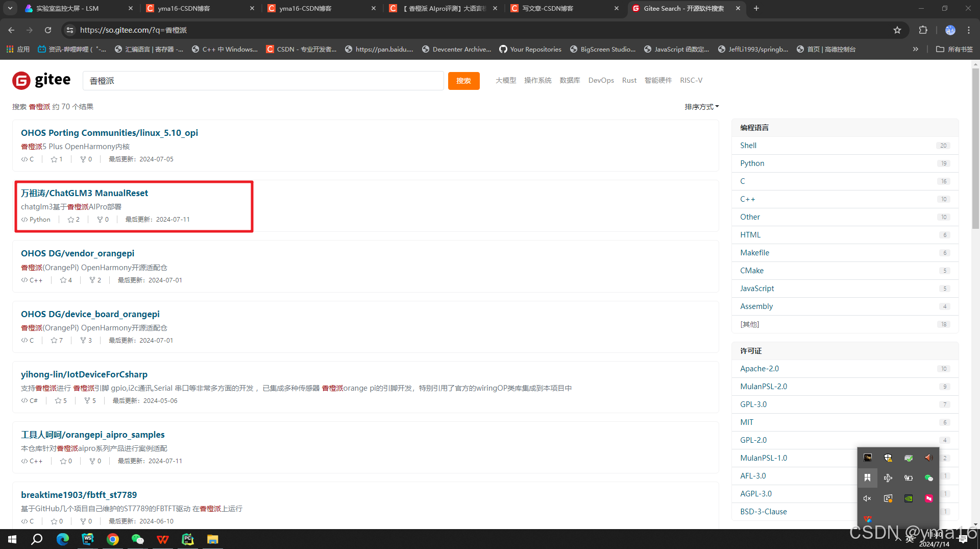Image resolution: width=980 pixels, height=549 pixels.
Task: Open WPS Office from the taskbar
Action: pyautogui.click(x=163, y=539)
